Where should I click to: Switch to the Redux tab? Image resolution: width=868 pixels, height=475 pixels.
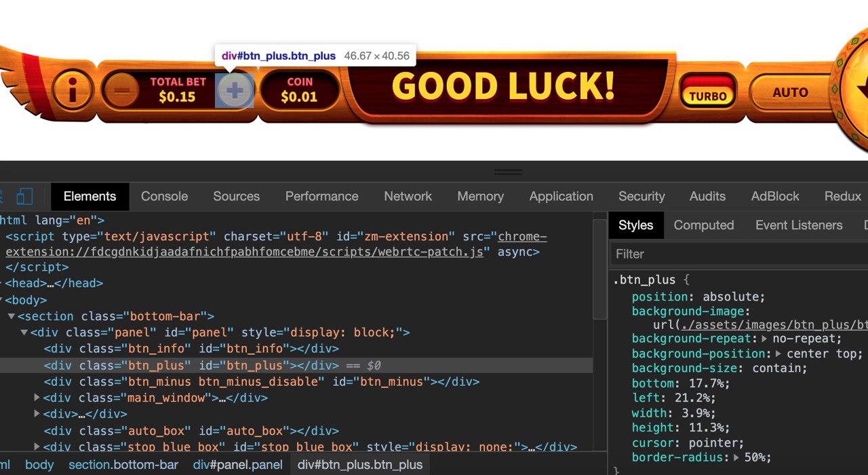click(842, 196)
